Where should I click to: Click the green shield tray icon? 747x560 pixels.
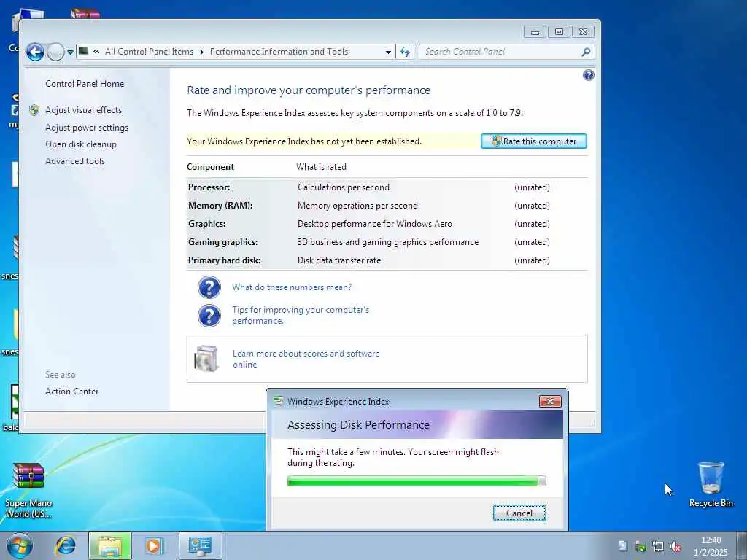(640, 547)
